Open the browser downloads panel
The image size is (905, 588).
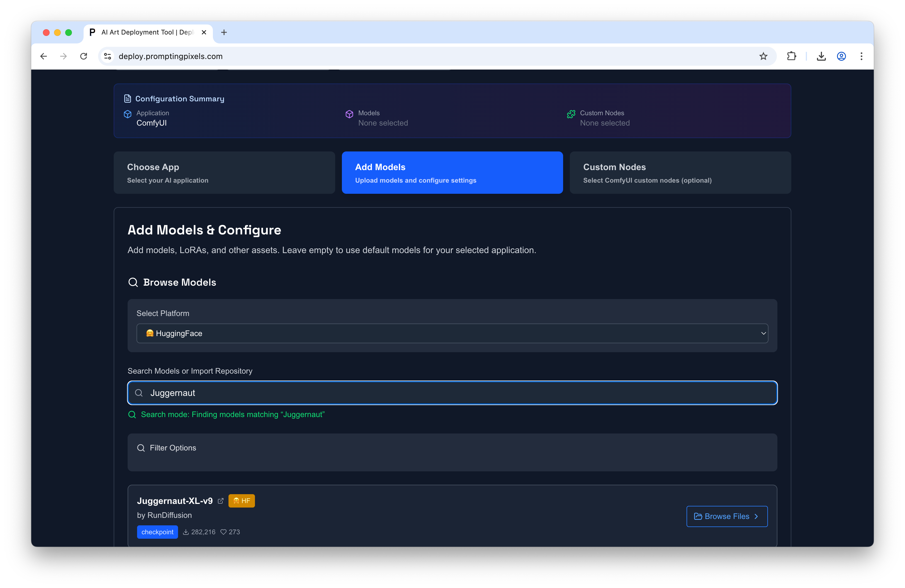click(821, 56)
